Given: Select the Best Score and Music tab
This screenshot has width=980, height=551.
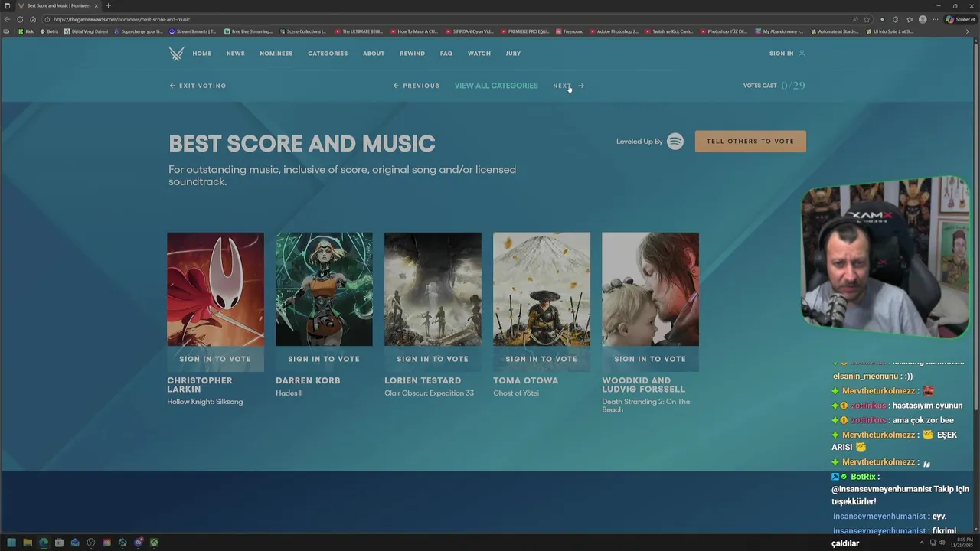Looking at the screenshot, I should tap(57, 5).
